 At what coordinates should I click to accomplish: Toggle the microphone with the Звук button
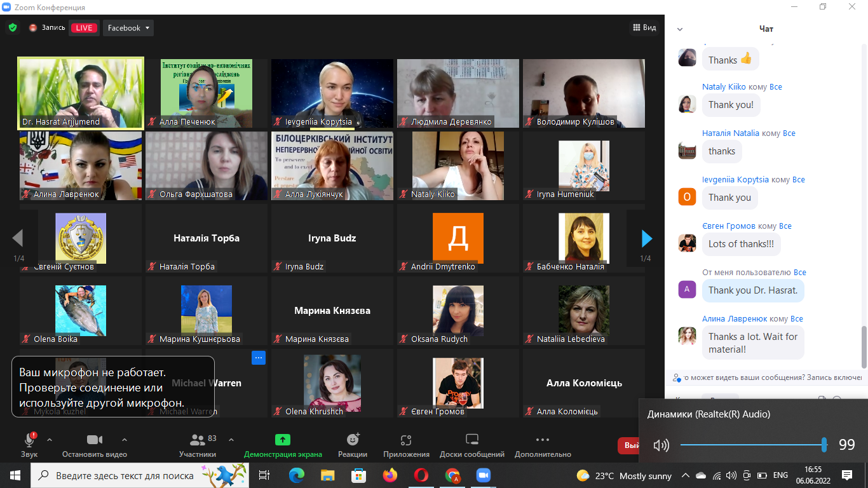tap(29, 445)
